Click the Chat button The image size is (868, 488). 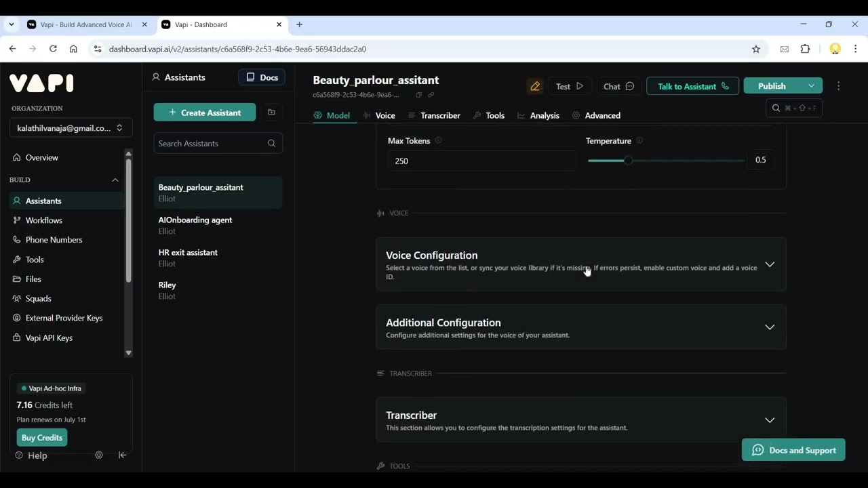click(x=618, y=86)
